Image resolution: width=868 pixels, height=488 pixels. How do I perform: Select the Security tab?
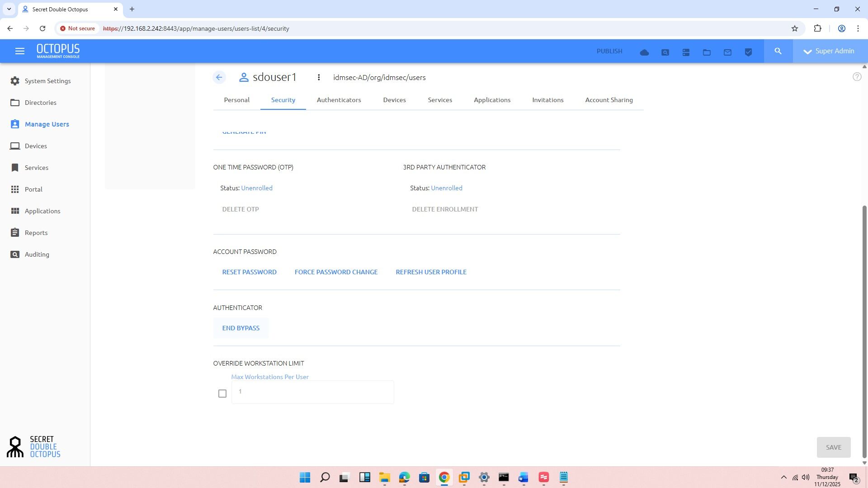[283, 100]
